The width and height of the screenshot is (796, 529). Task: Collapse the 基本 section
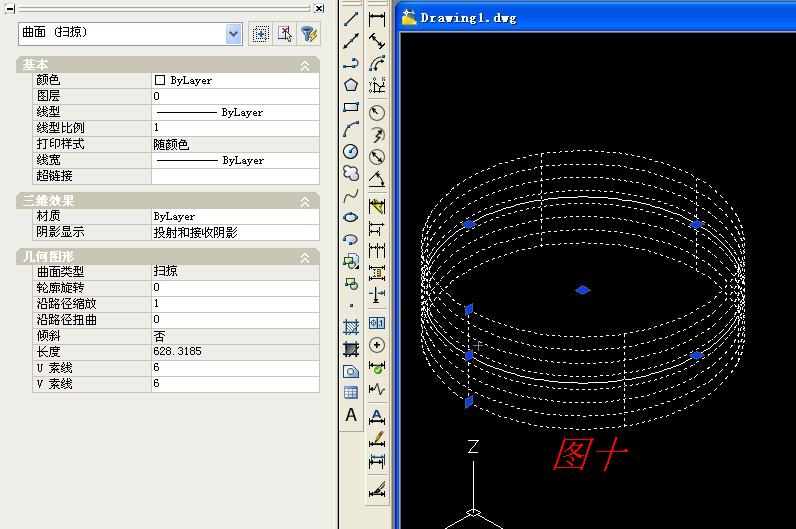pyautogui.click(x=305, y=65)
